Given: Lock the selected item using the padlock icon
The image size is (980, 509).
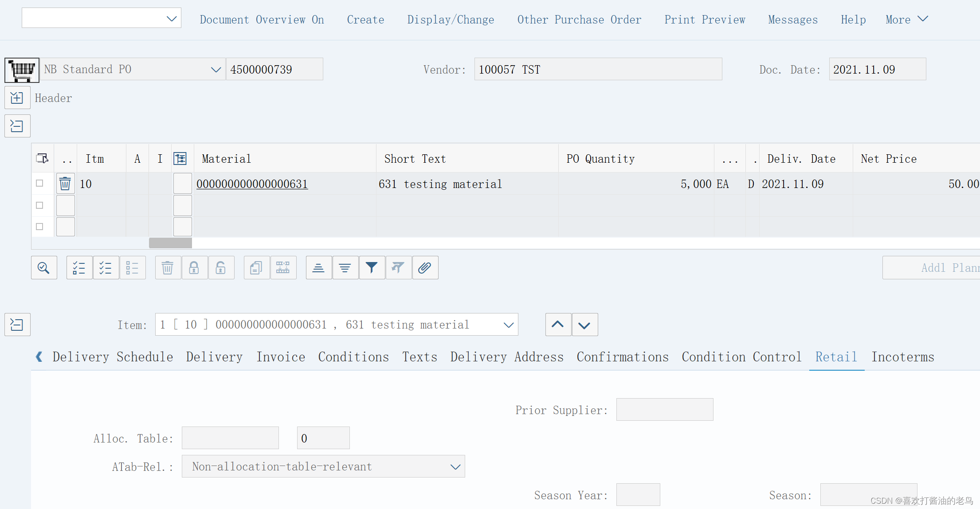Looking at the screenshot, I should (x=195, y=267).
